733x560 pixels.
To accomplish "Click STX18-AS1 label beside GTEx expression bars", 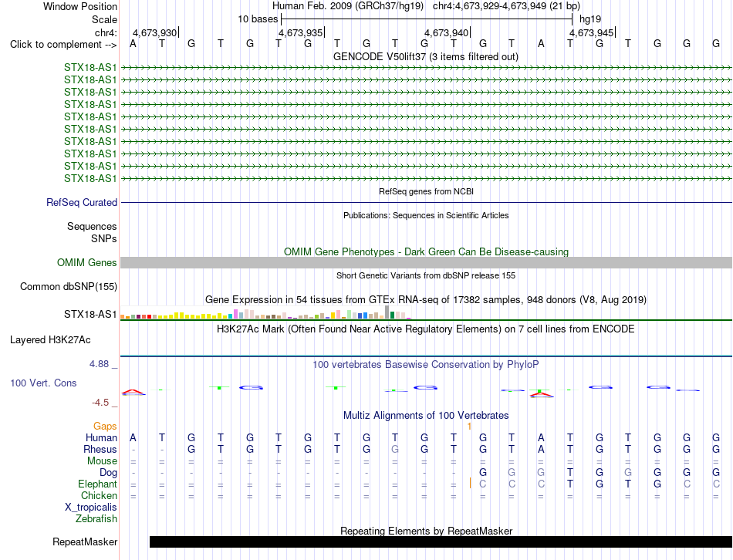I will pos(90,314).
